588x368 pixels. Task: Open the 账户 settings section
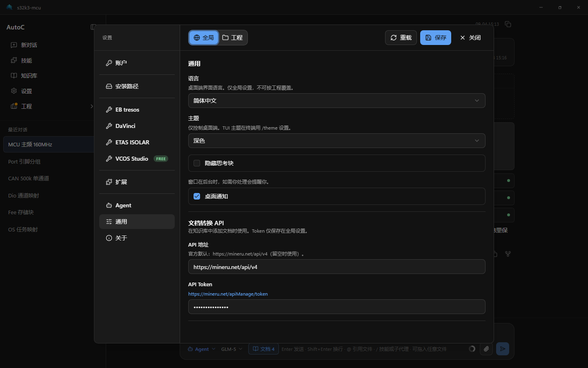tap(137, 63)
